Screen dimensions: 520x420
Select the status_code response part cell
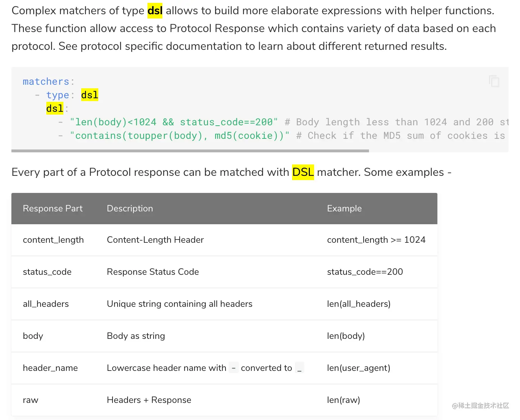pos(47,272)
